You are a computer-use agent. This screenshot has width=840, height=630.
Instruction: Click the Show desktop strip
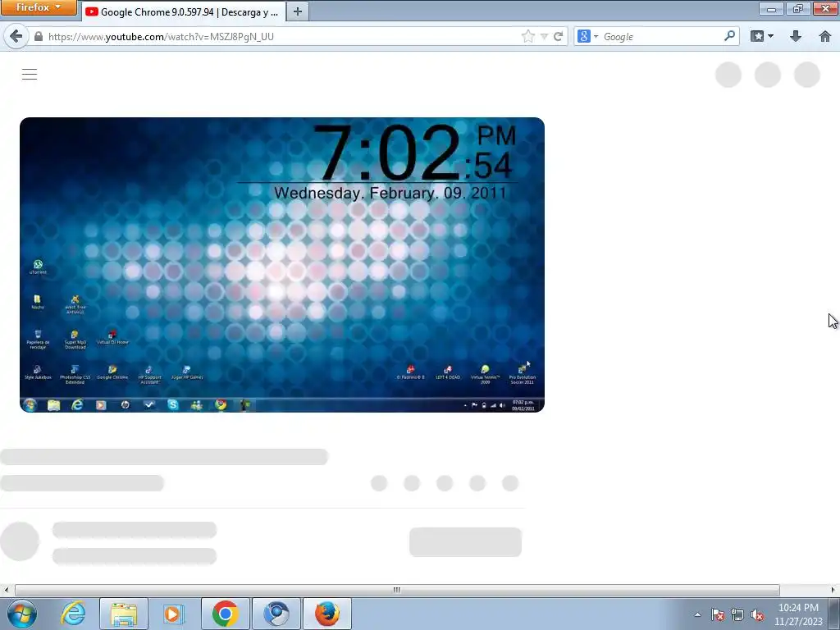click(x=834, y=614)
